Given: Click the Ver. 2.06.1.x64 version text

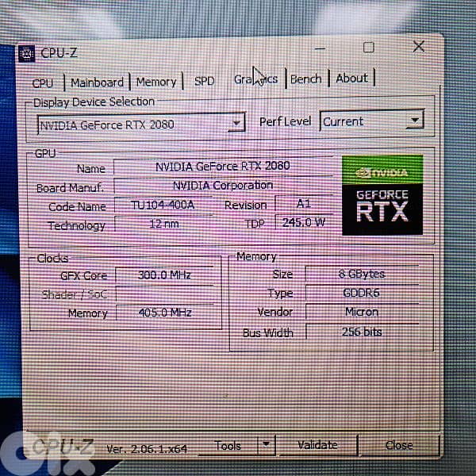Looking at the screenshot, I should pyautogui.click(x=147, y=449).
